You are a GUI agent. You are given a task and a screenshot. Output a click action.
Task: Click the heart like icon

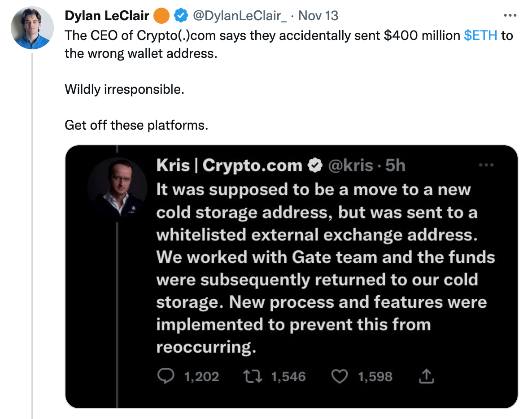coord(340,376)
